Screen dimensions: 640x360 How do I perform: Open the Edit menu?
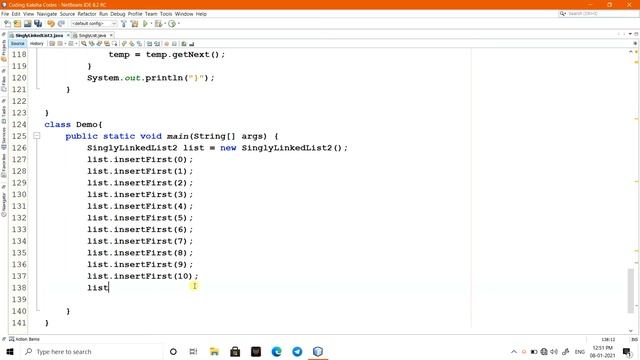pos(16,14)
